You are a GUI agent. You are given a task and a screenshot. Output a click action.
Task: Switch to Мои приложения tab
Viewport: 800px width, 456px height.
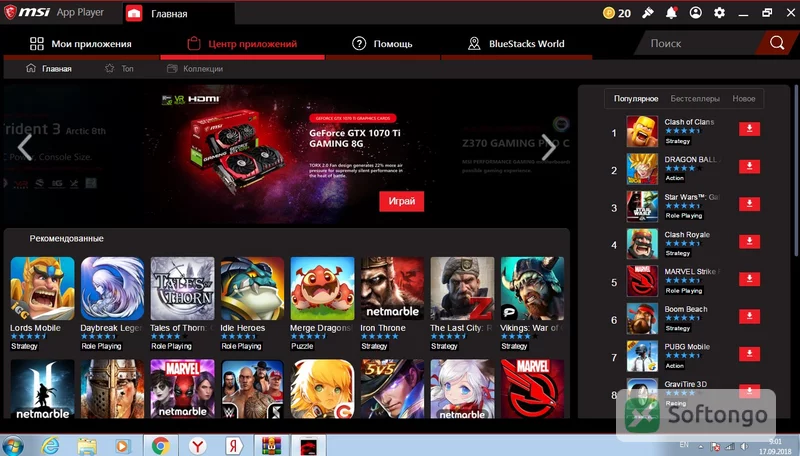(x=81, y=44)
